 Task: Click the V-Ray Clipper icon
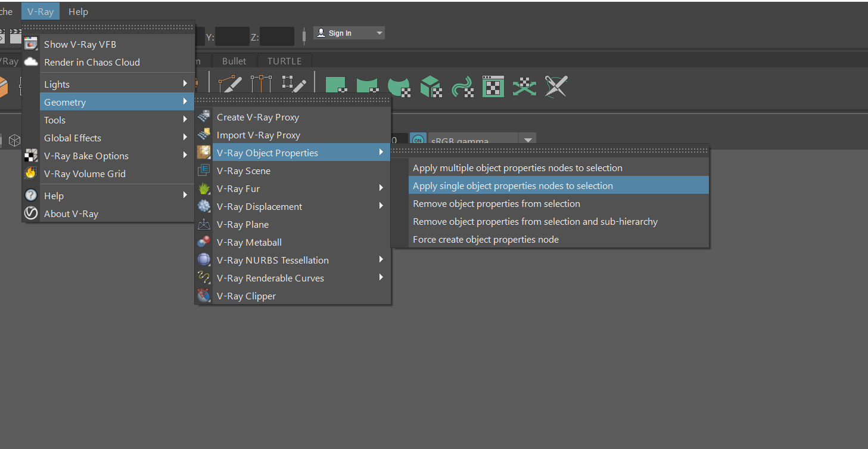[x=204, y=296]
